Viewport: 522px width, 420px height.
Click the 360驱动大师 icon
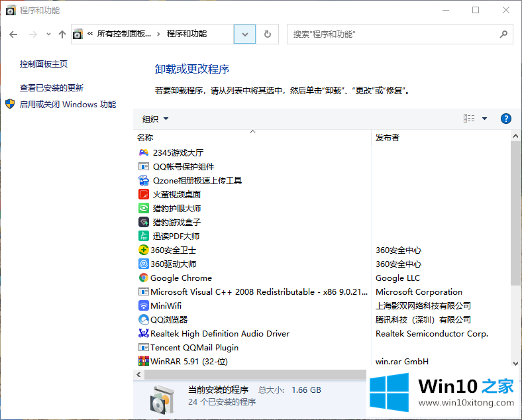(x=144, y=264)
